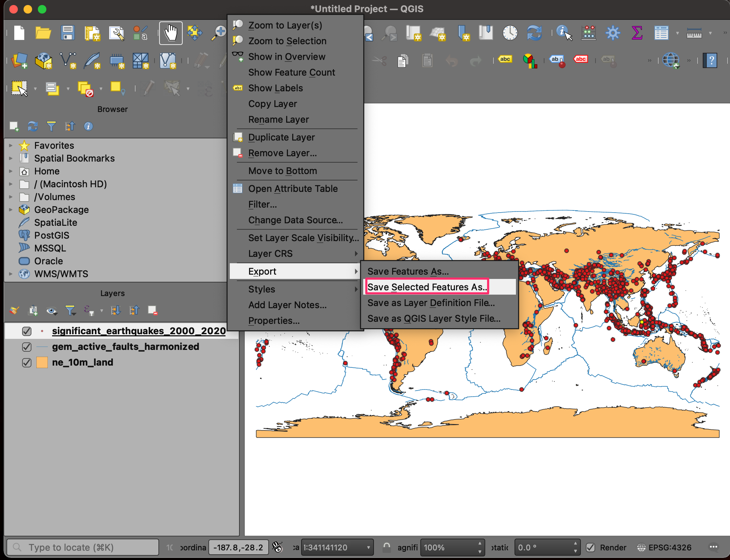Click the ne_10m_land orange color swatch
Screen dimensions: 730x560
(x=42, y=363)
